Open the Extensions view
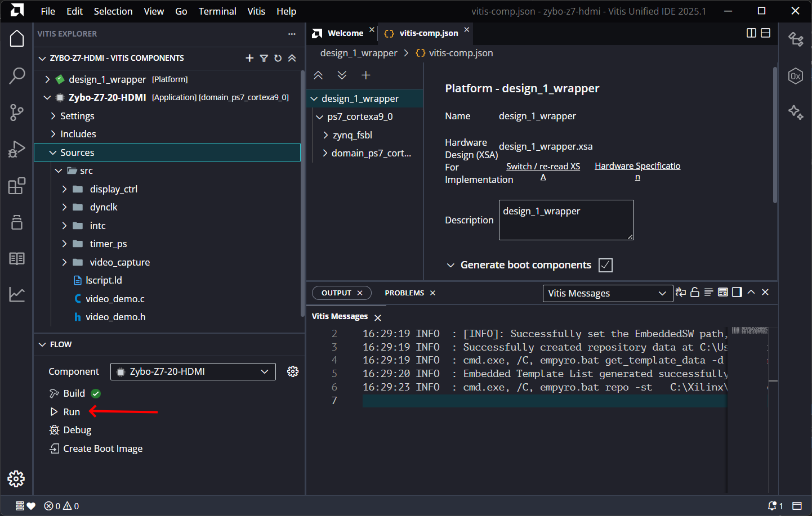 (x=17, y=186)
